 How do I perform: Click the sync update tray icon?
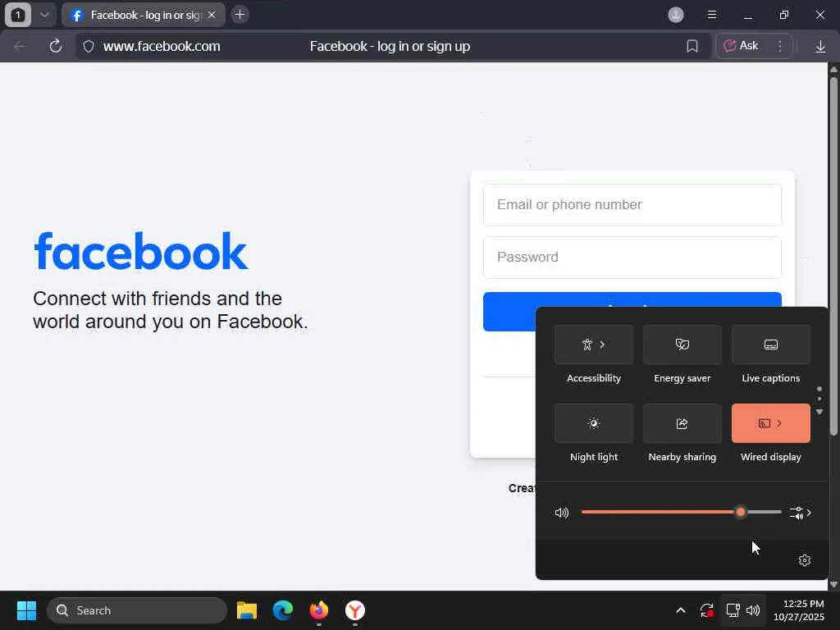coord(706,610)
